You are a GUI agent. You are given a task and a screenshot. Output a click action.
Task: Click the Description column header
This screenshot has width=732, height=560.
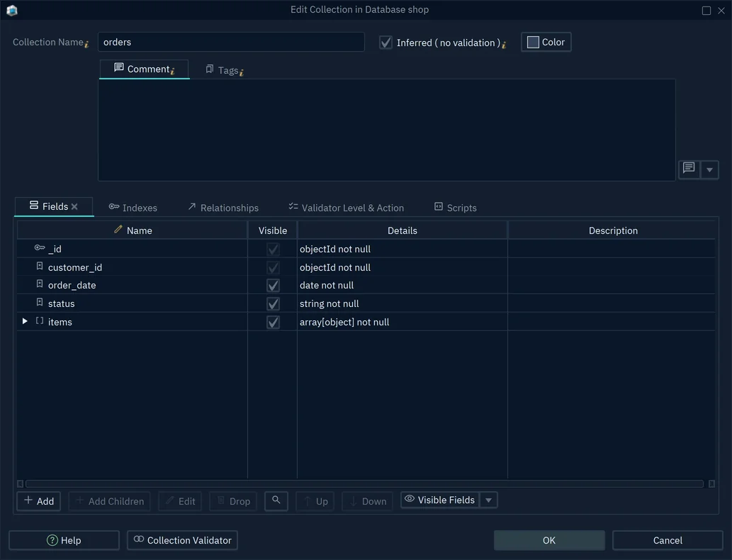(612, 230)
